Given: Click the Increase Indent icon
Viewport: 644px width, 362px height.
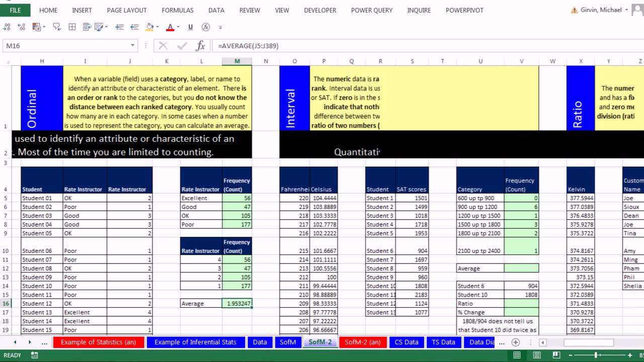Looking at the screenshot, I should (120, 27).
